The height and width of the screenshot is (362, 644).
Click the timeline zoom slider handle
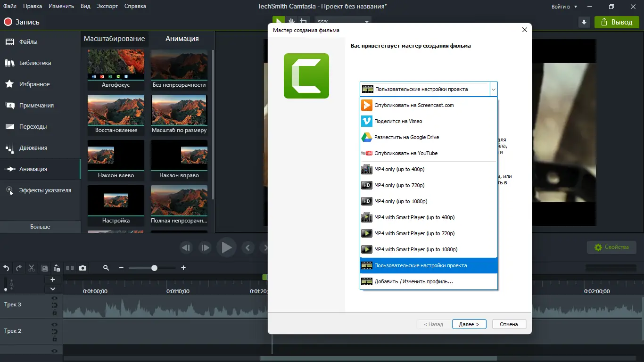(x=154, y=268)
